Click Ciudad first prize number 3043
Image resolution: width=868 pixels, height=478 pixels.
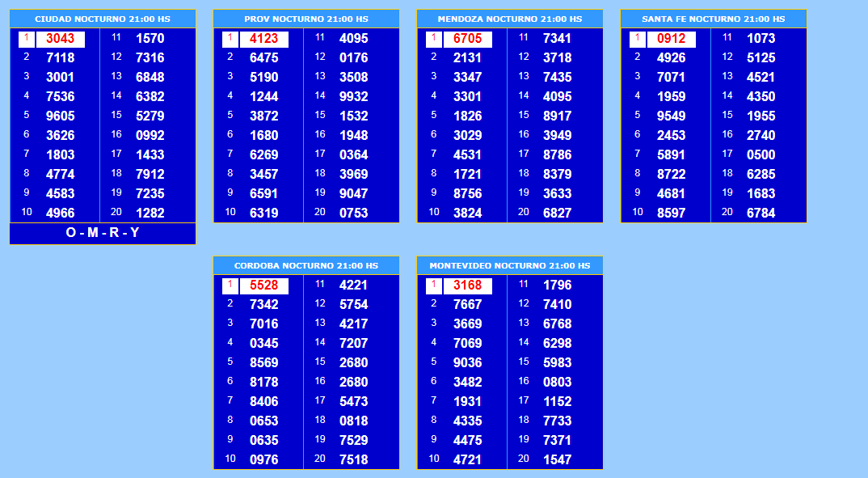coord(61,39)
